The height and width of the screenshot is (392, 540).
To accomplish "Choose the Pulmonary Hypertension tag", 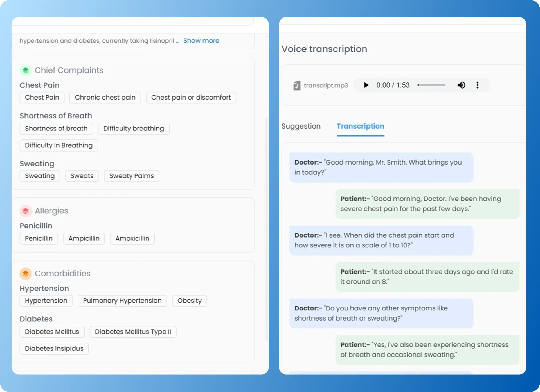I will (x=122, y=301).
